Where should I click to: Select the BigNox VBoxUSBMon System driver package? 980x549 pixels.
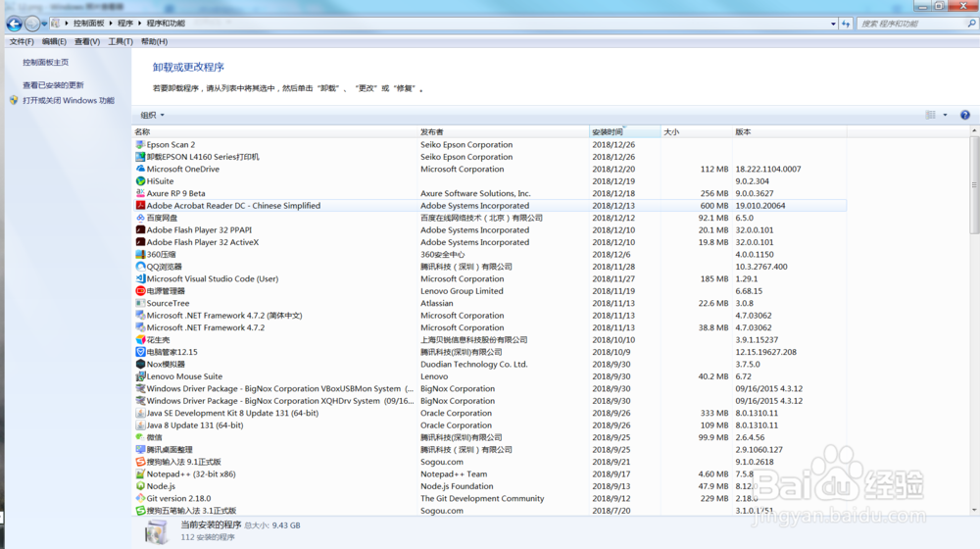click(x=490, y=388)
